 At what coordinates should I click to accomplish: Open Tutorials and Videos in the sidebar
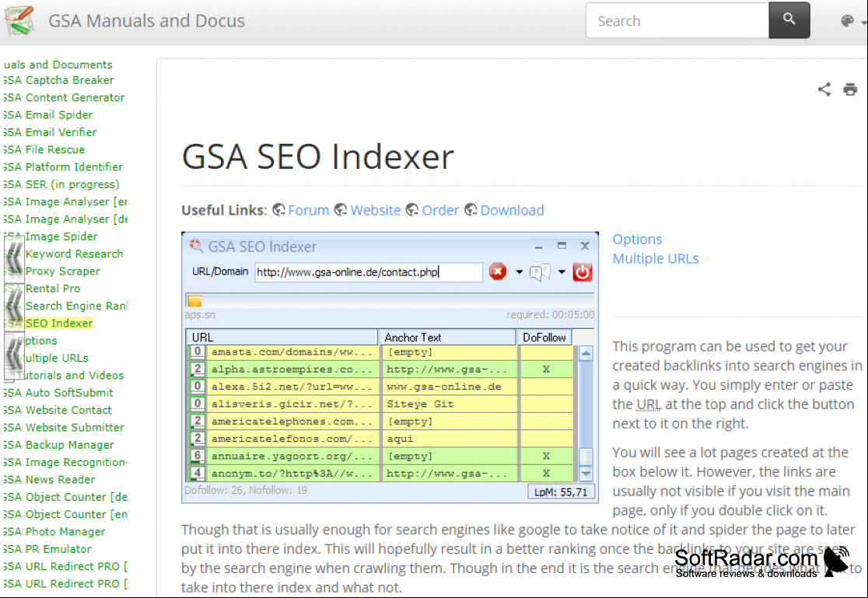[x=70, y=376]
